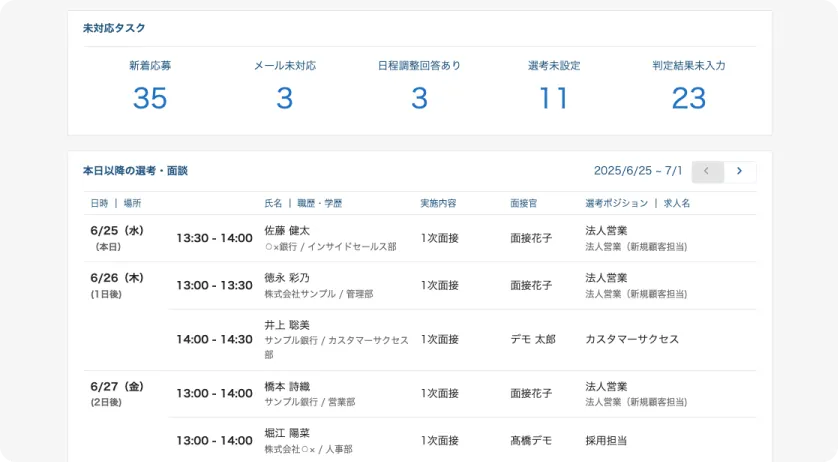
Task: Open candidate 徳永 彩乃
Action: pyautogui.click(x=287, y=278)
